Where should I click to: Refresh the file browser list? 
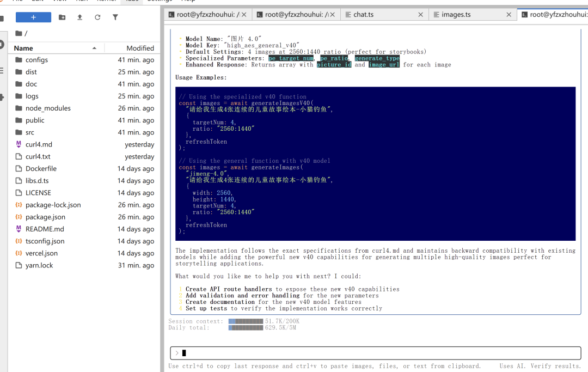[97, 17]
